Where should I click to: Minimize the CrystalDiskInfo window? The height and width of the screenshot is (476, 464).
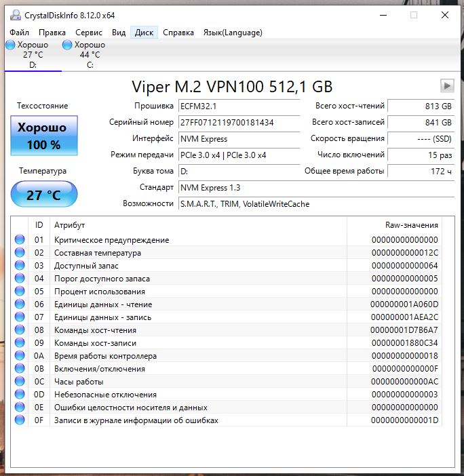point(383,15)
